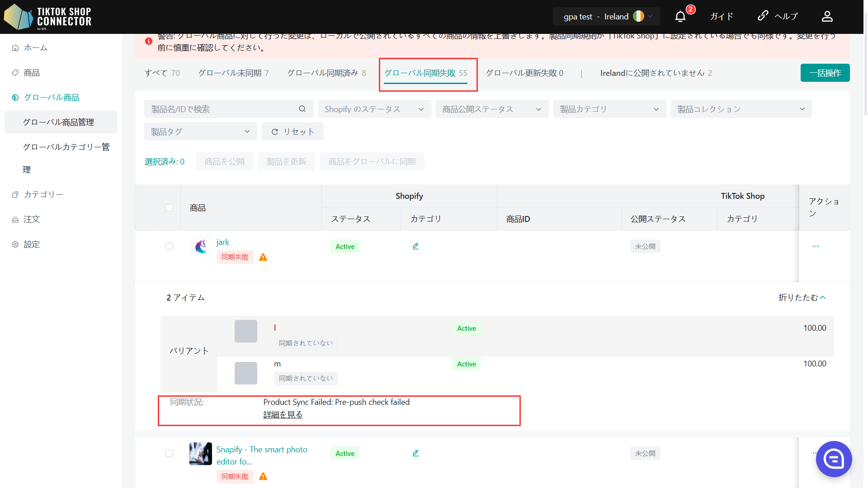Click the Active badge for variant m
Screen dimensions: 868x488
(466, 364)
